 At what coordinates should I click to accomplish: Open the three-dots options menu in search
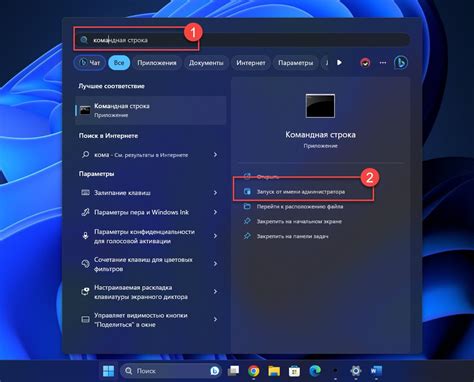tap(383, 63)
